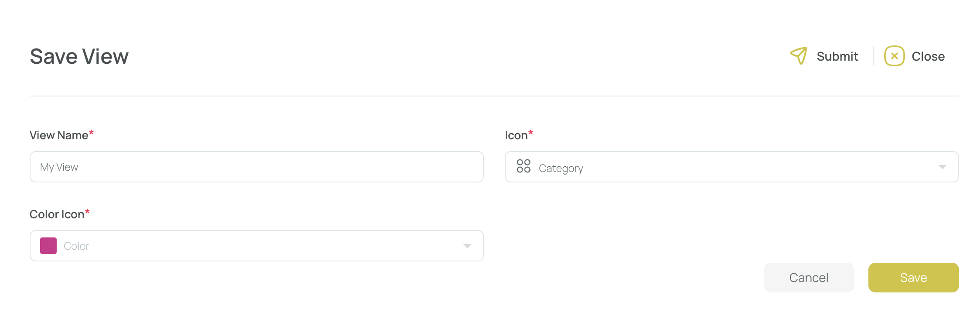
Task: Cancel saving the view
Action: point(809,278)
